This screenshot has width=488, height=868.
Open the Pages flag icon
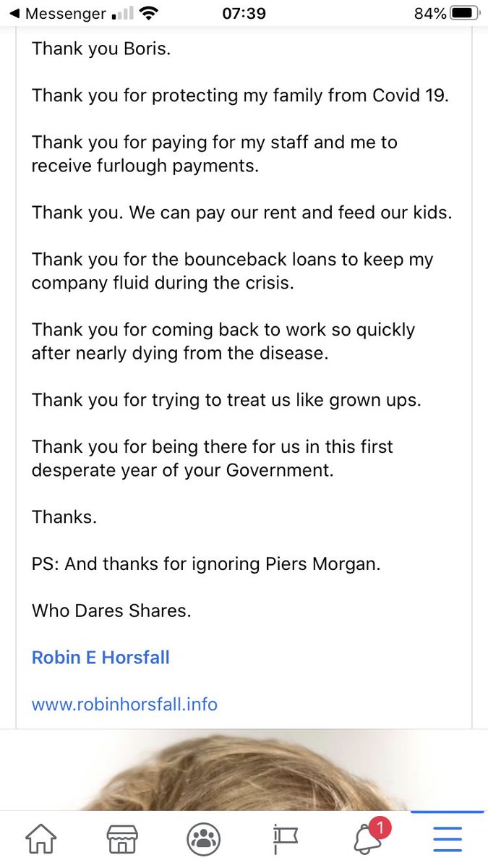pos(285,841)
